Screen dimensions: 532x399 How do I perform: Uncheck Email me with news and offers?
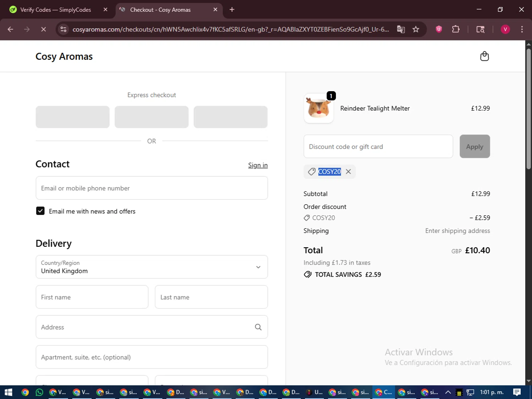coord(40,211)
